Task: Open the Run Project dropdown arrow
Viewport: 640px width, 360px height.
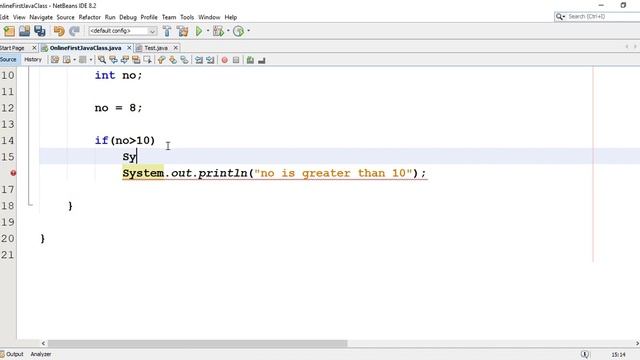Action: (x=208, y=31)
